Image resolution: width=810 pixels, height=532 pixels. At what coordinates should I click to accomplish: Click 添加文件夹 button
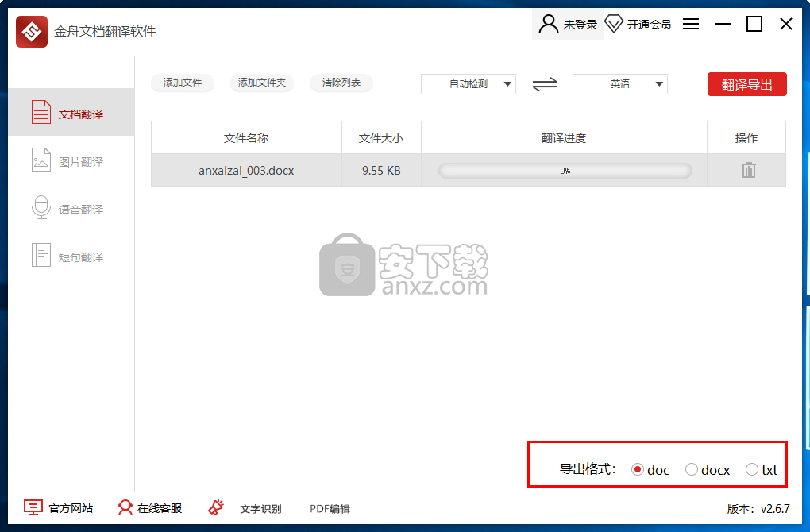coord(262,83)
